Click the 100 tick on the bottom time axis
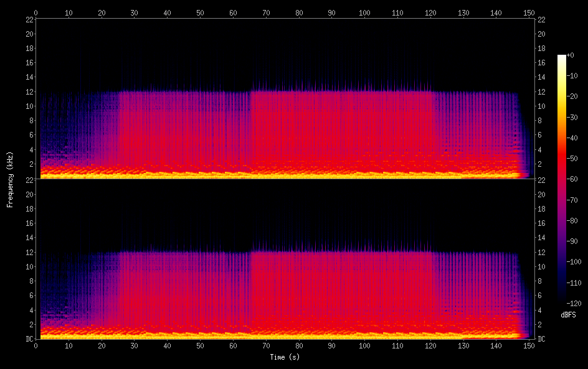 (364, 346)
